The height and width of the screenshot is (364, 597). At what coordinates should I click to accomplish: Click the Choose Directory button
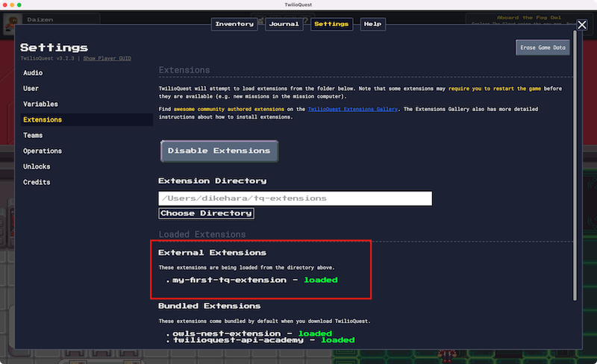(206, 213)
